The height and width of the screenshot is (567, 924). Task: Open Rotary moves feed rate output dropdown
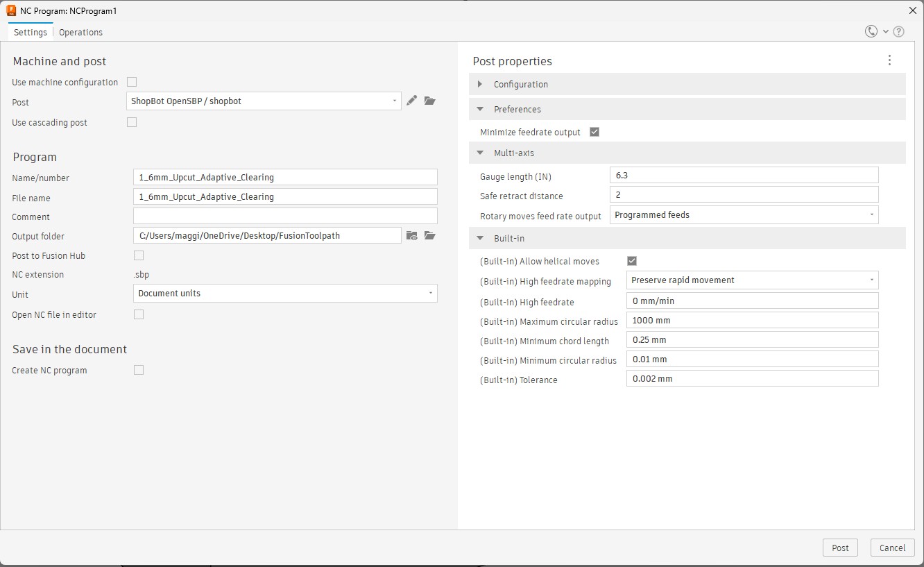click(x=744, y=214)
